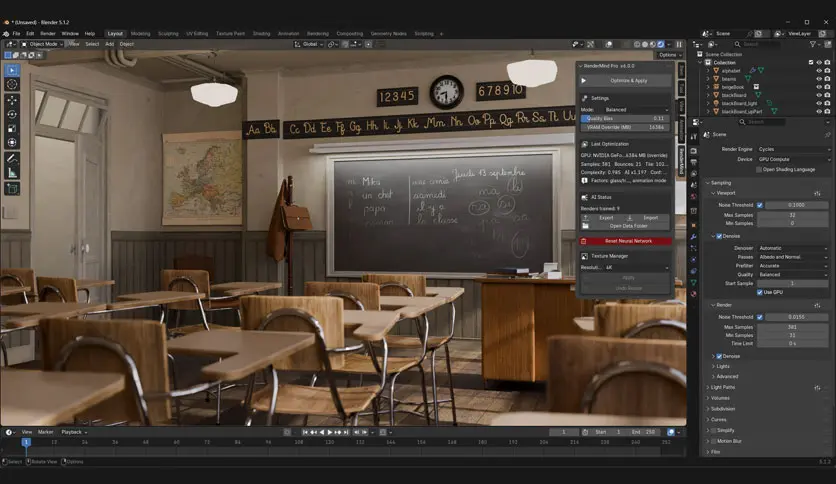Click the Light Paths presets icon

point(817,388)
